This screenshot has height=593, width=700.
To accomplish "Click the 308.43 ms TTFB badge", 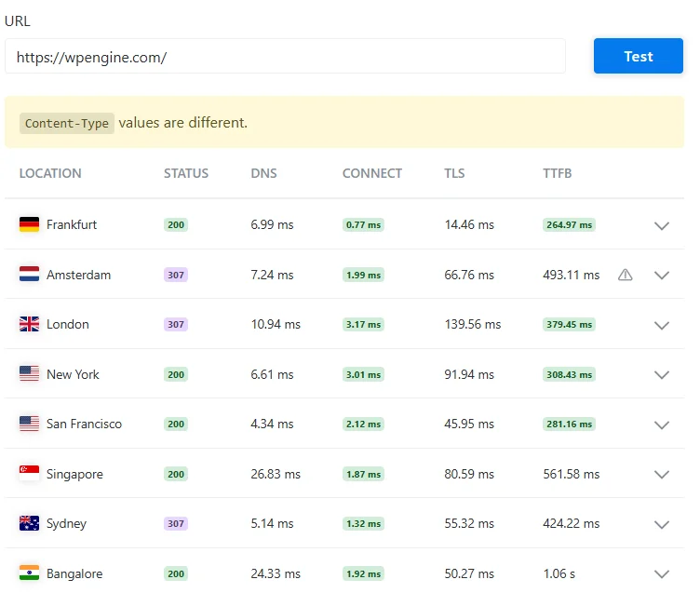I will (x=569, y=374).
